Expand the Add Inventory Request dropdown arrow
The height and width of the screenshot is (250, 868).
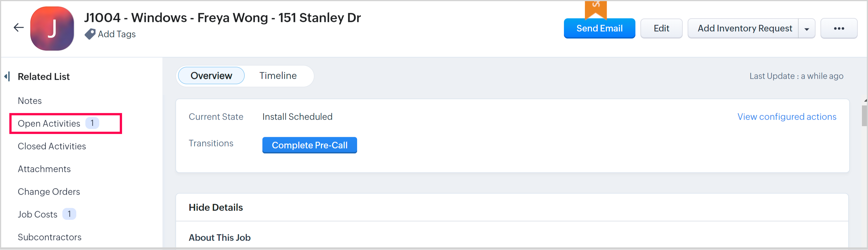[806, 29]
